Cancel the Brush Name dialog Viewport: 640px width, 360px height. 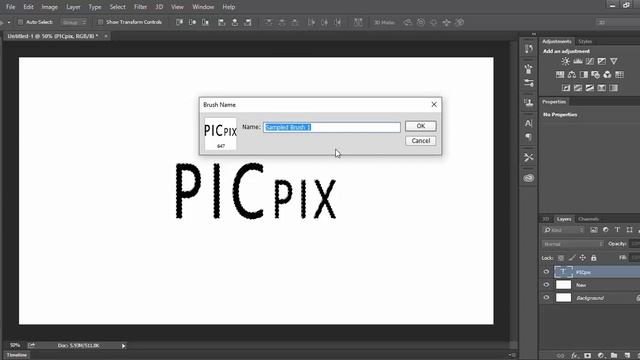coord(420,141)
